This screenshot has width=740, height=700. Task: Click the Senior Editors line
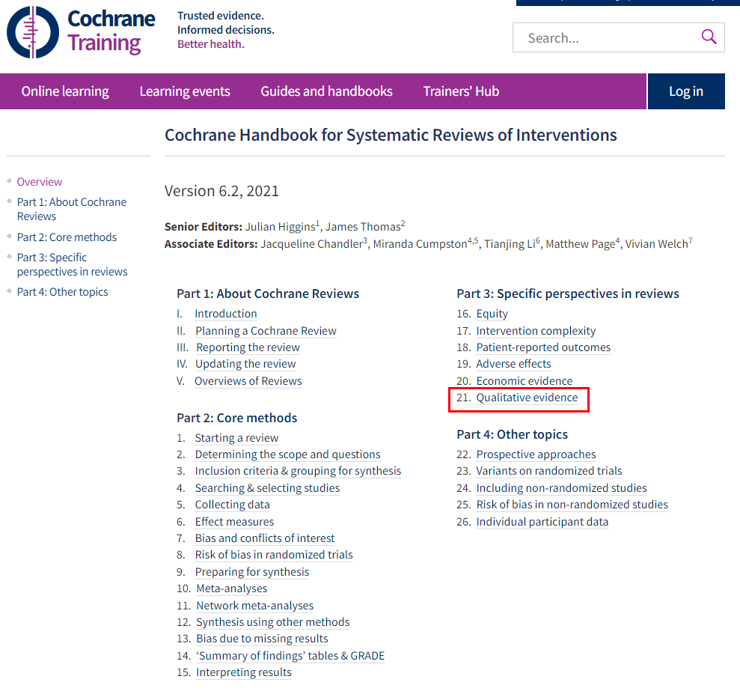click(284, 226)
